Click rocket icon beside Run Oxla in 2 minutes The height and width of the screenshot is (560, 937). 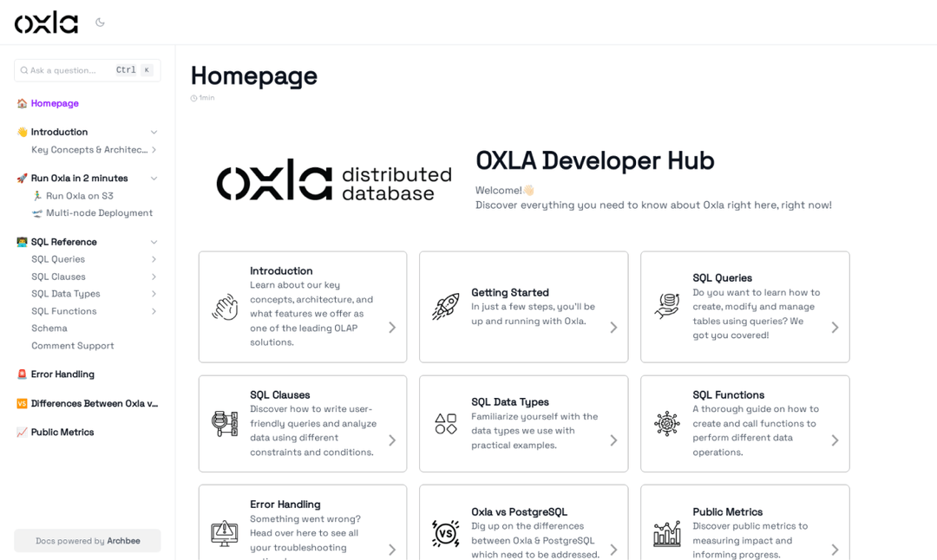click(22, 178)
